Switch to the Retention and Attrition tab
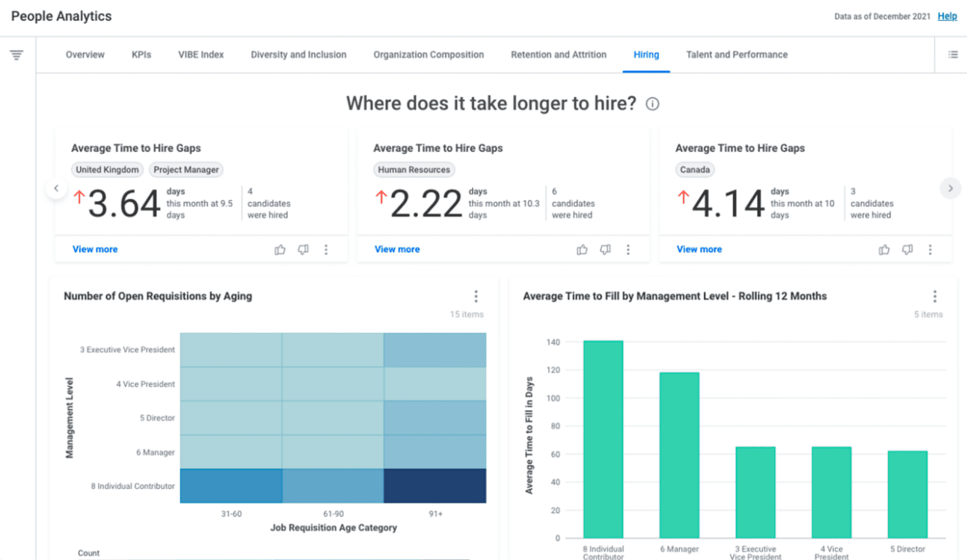Screen dimensions: 967x560 [559, 55]
